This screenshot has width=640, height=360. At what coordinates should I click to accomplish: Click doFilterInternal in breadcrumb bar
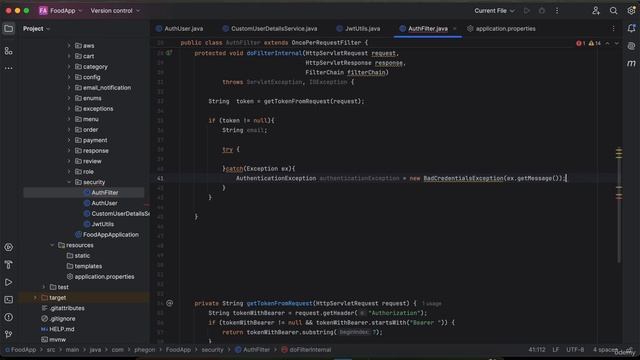point(306,350)
